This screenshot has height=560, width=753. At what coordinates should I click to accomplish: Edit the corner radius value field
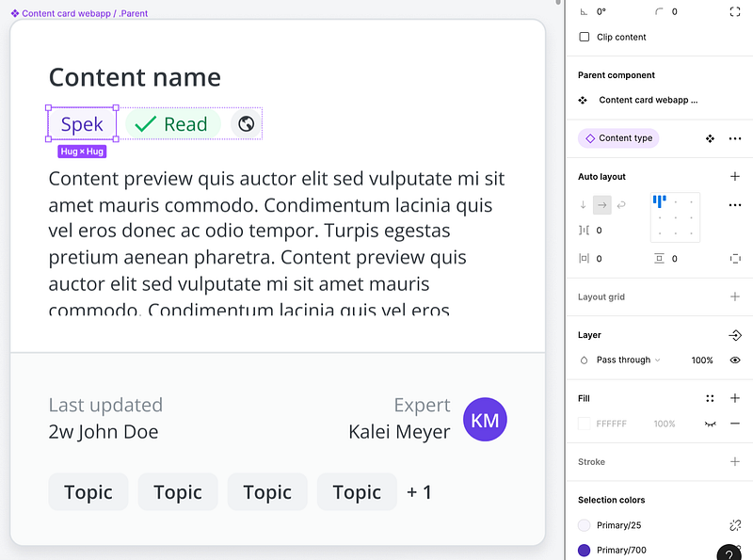pyautogui.click(x=674, y=12)
